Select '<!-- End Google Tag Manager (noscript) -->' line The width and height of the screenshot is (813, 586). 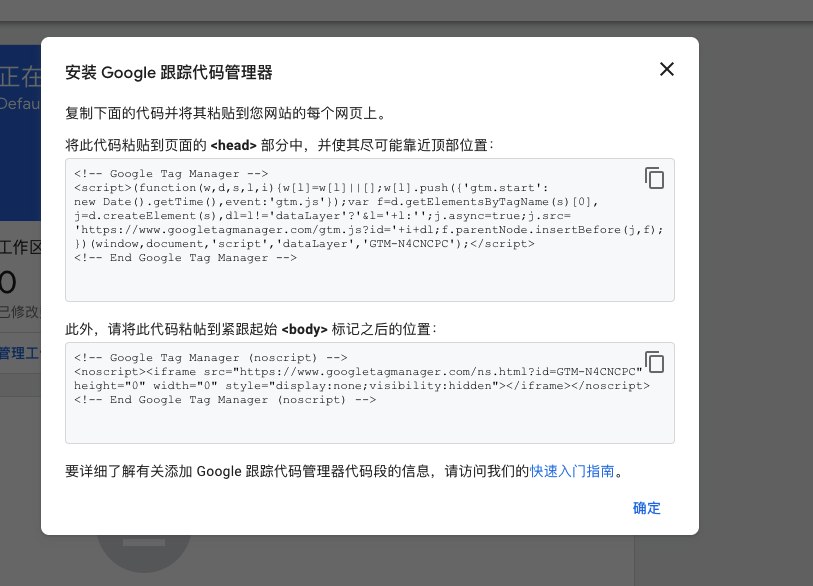(x=225, y=400)
